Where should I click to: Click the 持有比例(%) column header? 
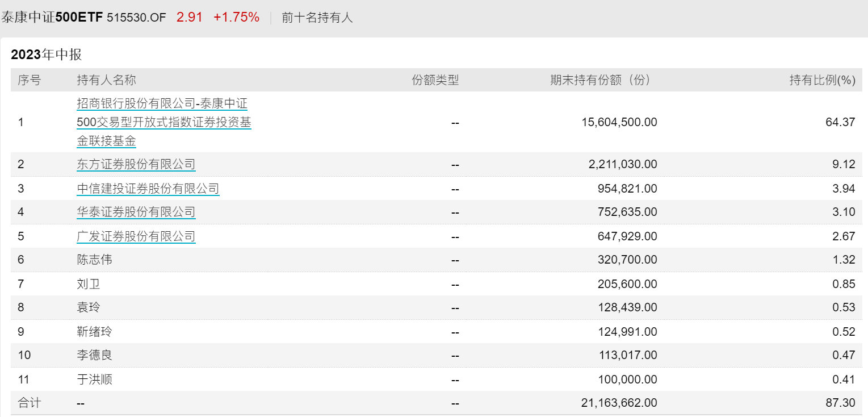point(822,80)
